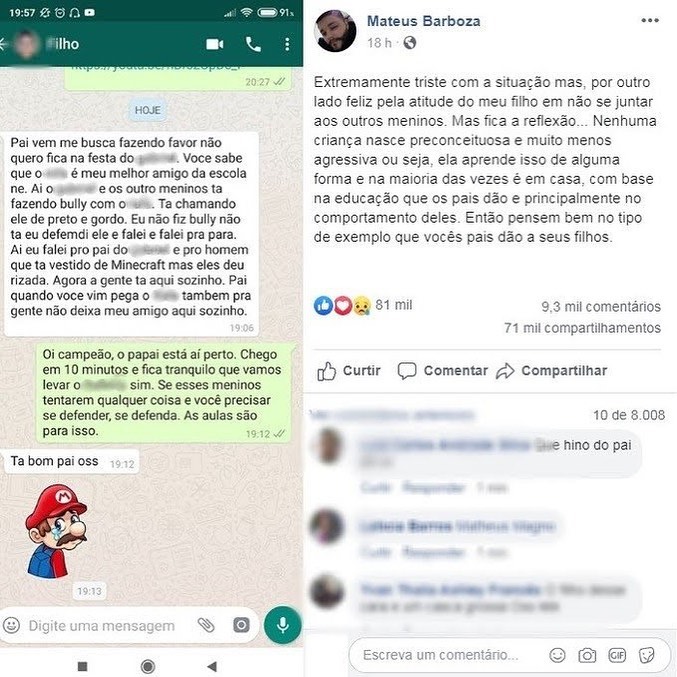This screenshot has height=677, width=677.
Task: Tap the paperclip attachment icon
Action: pyautogui.click(x=206, y=625)
